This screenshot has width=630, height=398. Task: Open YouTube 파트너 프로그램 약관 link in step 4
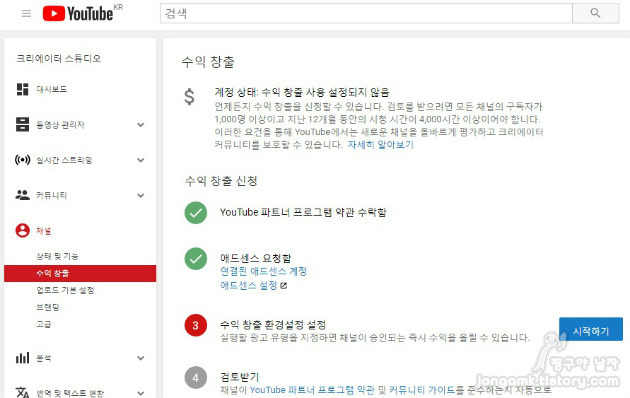[312, 390]
